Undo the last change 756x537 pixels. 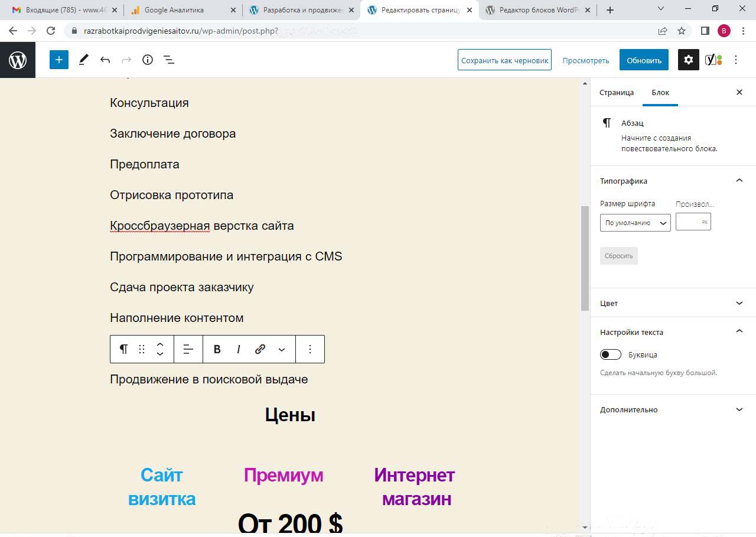[x=105, y=60]
